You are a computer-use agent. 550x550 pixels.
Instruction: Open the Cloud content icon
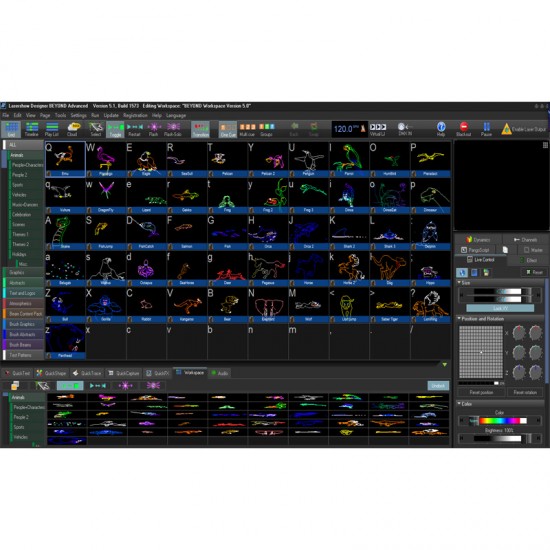pos(73,129)
